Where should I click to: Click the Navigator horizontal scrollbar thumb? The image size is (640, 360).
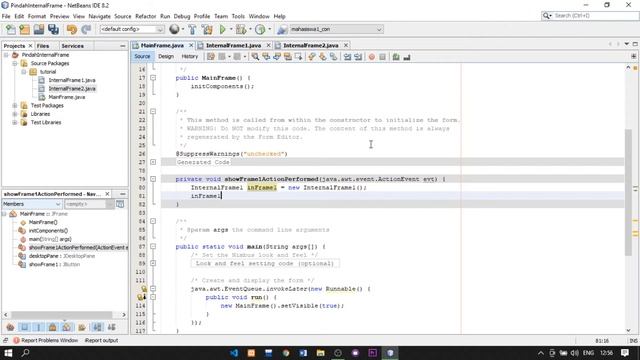coord(62,315)
